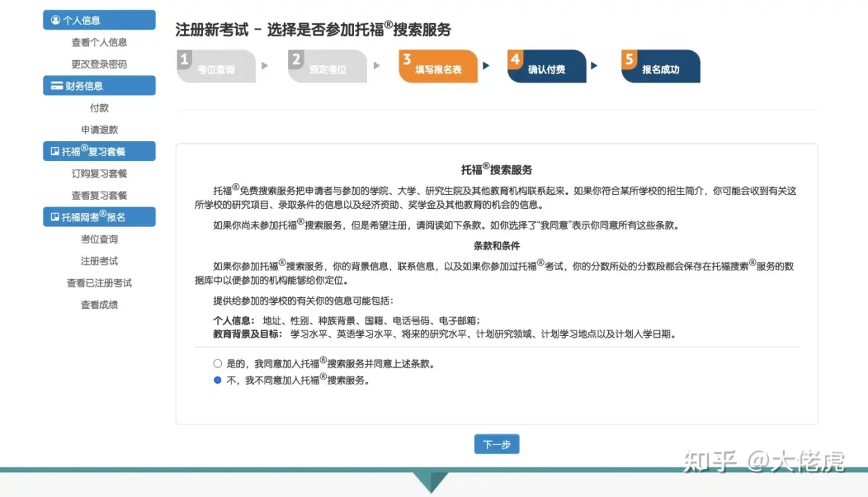The width and height of the screenshot is (868, 497).
Task: Open 查看成绩 link
Action: click(99, 305)
